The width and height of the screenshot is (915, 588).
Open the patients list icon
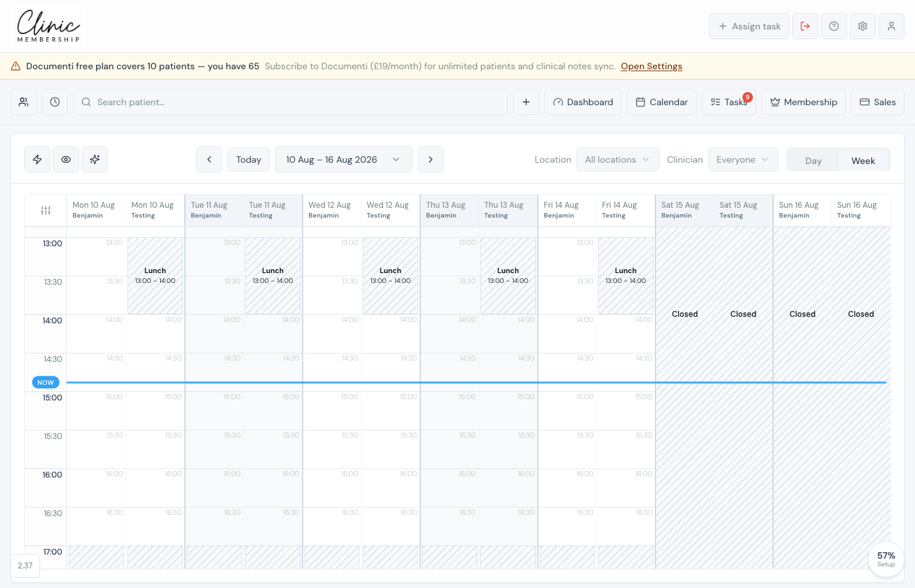click(24, 102)
